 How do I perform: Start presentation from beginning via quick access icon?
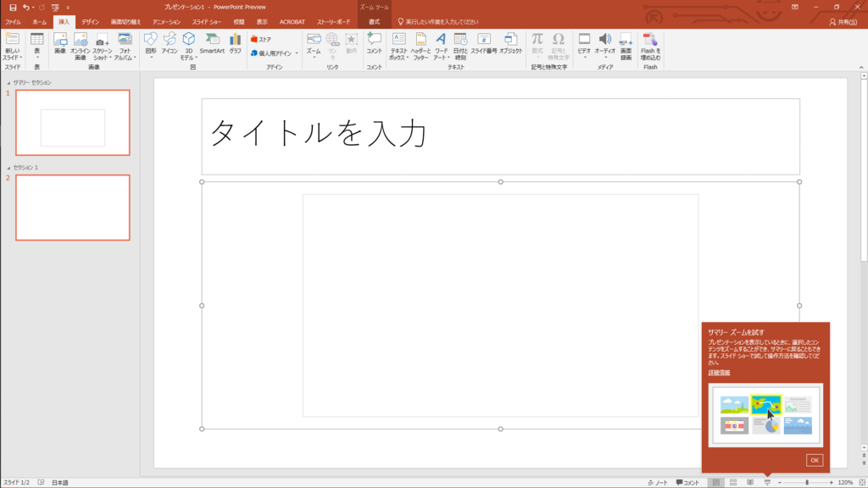click(55, 7)
